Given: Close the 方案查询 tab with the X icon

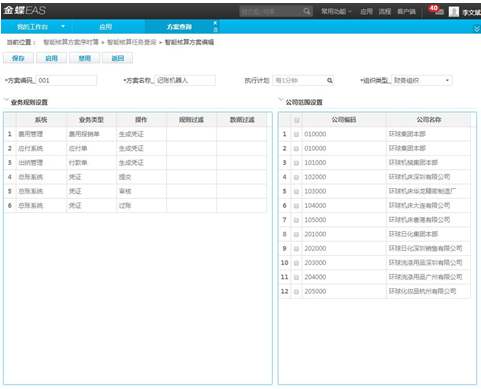Looking at the screenshot, I should coord(215,23).
